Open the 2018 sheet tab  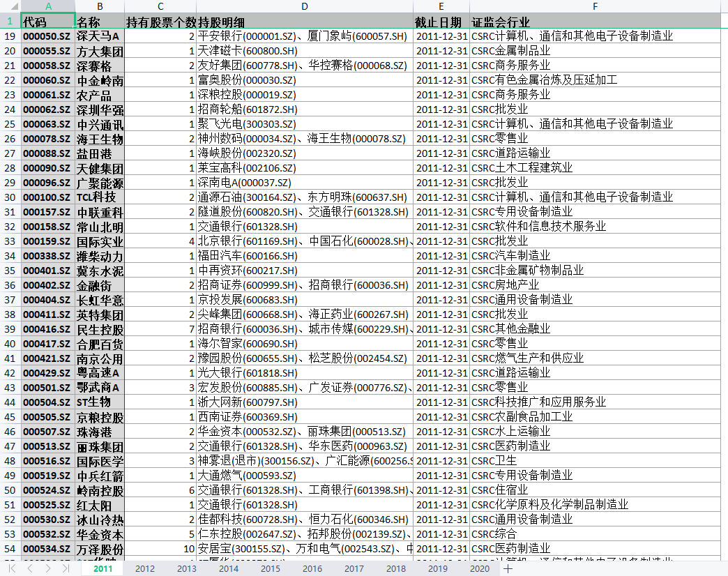pos(395,568)
